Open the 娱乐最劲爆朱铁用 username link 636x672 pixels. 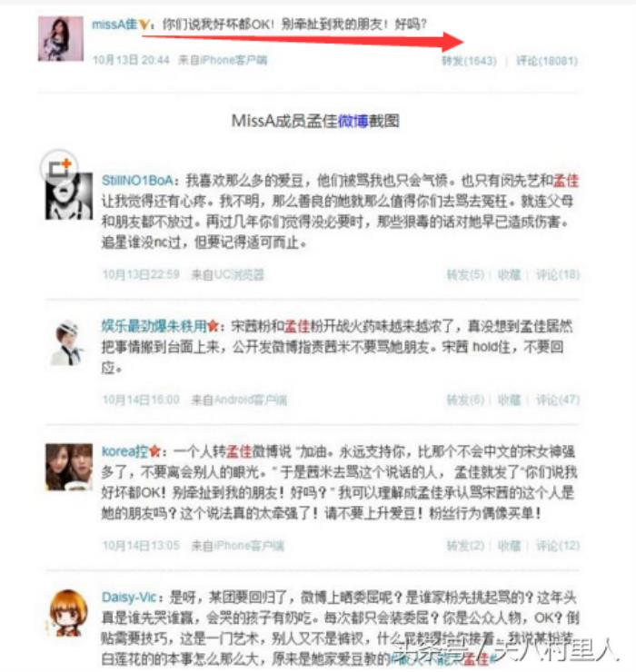tap(154, 327)
